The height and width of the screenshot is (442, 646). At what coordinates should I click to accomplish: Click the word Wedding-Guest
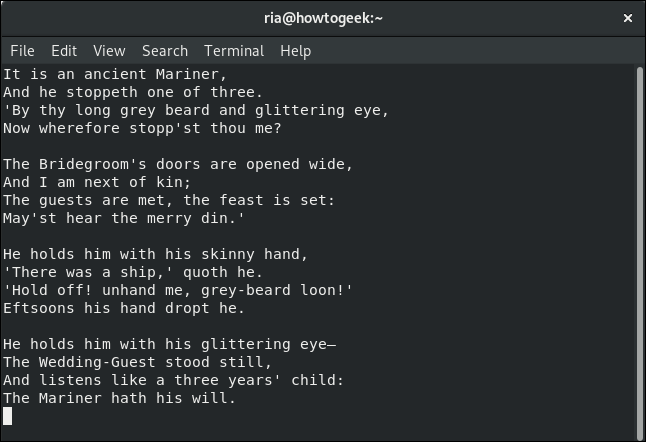coord(97,362)
